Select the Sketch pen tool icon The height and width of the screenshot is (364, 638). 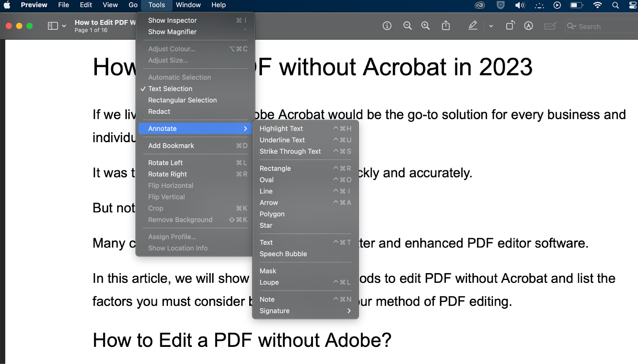tap(528, 25)
